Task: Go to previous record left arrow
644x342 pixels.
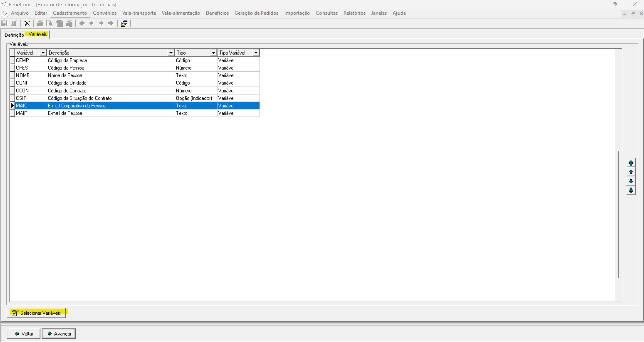Action: 91,23
